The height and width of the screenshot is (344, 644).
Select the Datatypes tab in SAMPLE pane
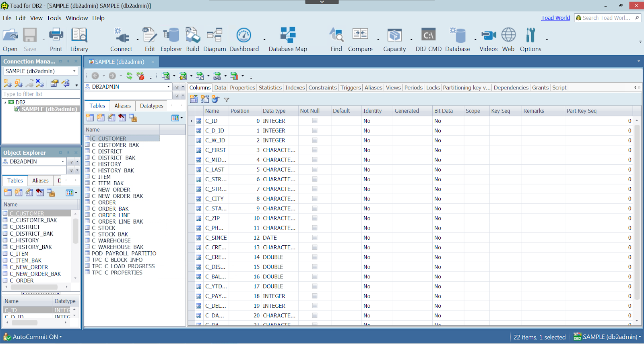152,106
